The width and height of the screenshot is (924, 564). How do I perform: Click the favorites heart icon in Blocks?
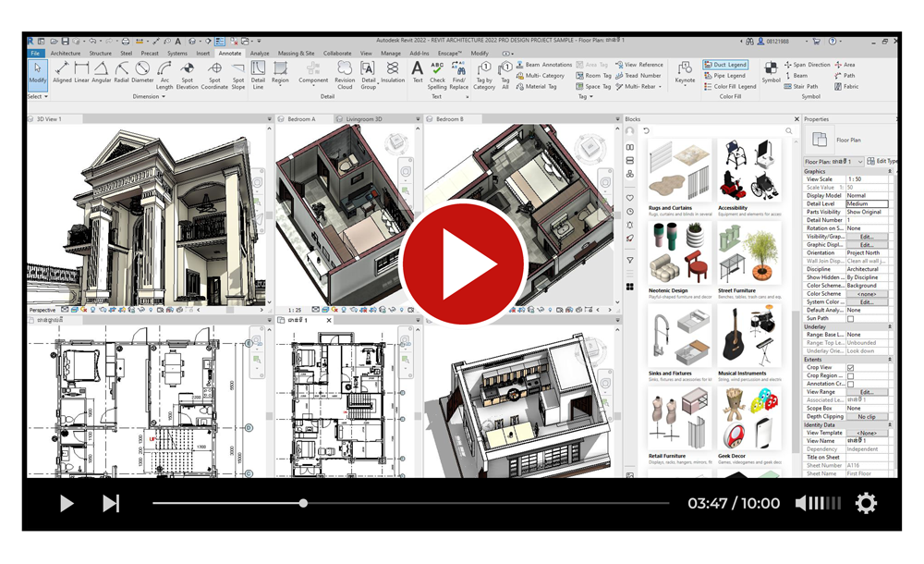(x=630, y=198)
